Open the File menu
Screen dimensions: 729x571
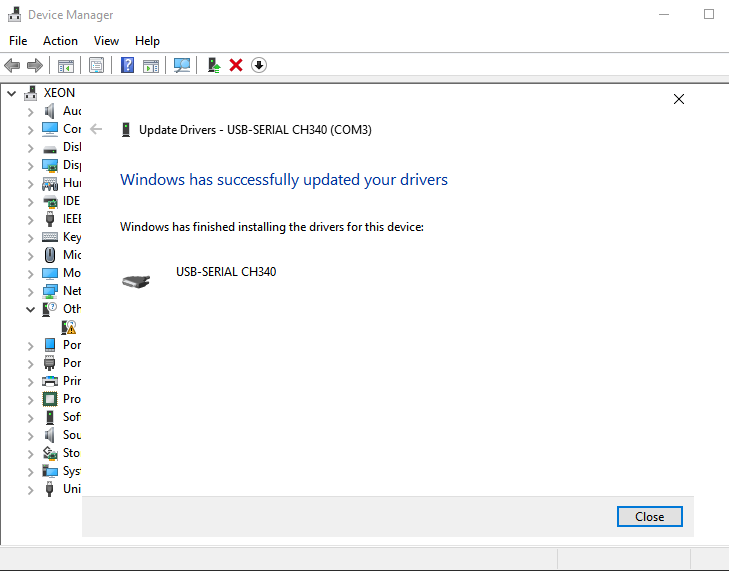[x=18, y=41]
